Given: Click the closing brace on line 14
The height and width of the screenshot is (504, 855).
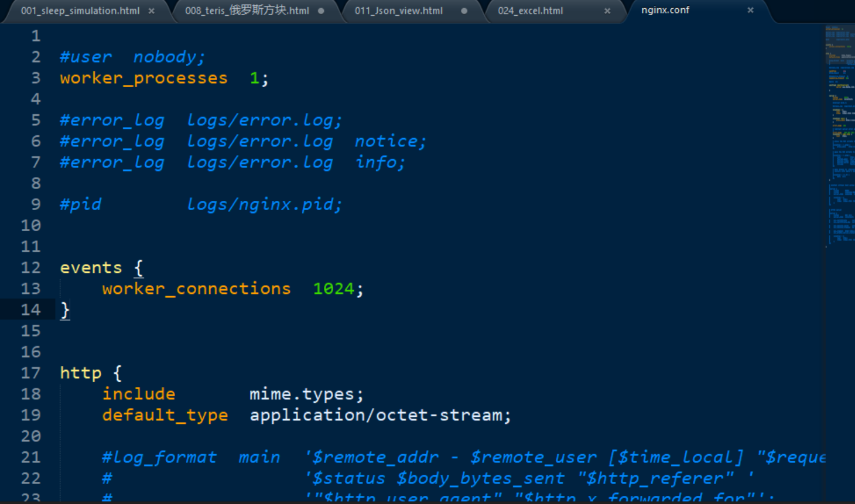Looking at the screenshot, I should pos(65,310).
